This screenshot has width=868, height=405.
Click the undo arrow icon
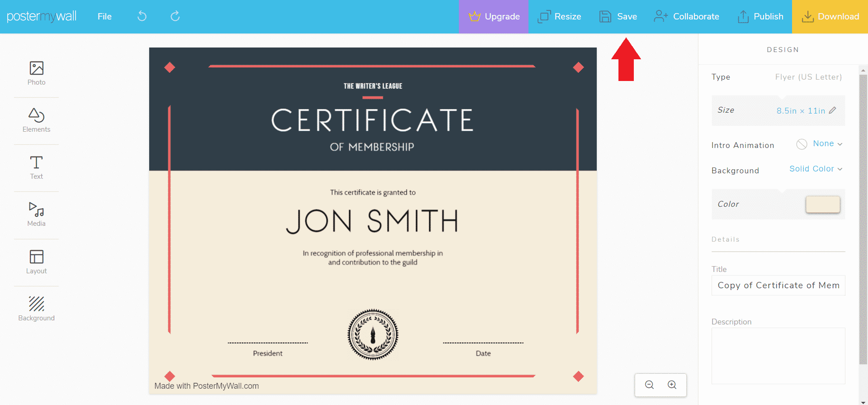[142, 16]
